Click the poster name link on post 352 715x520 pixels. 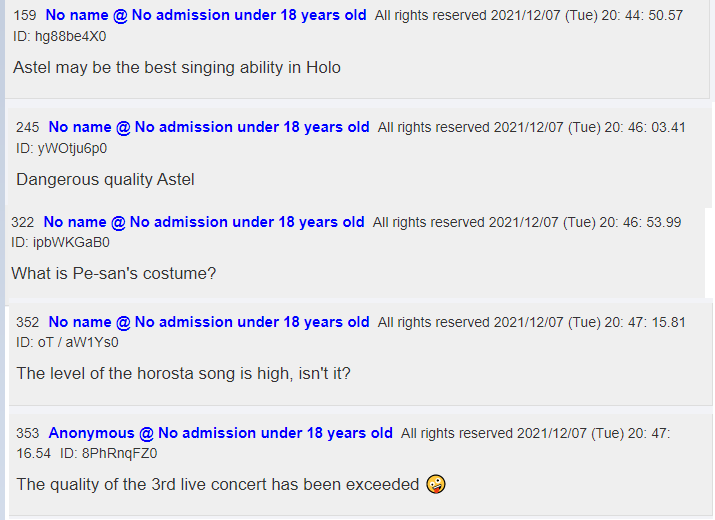(209, 322)
